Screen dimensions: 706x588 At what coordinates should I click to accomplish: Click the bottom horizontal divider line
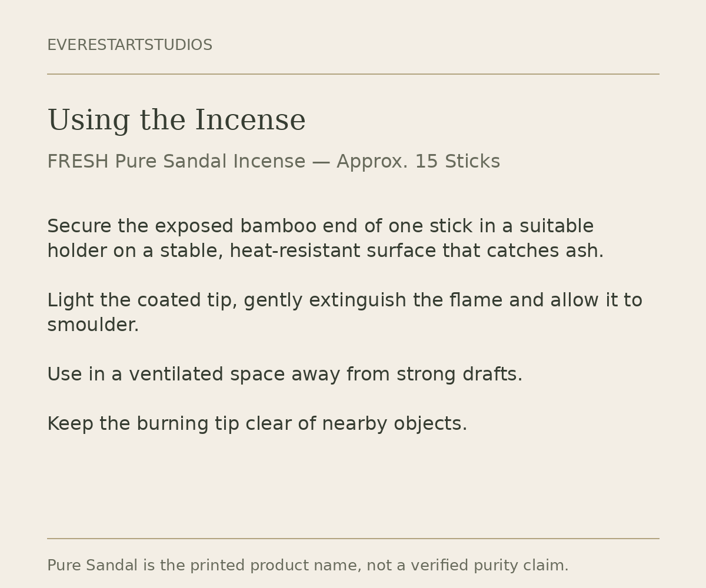point(353,539)
